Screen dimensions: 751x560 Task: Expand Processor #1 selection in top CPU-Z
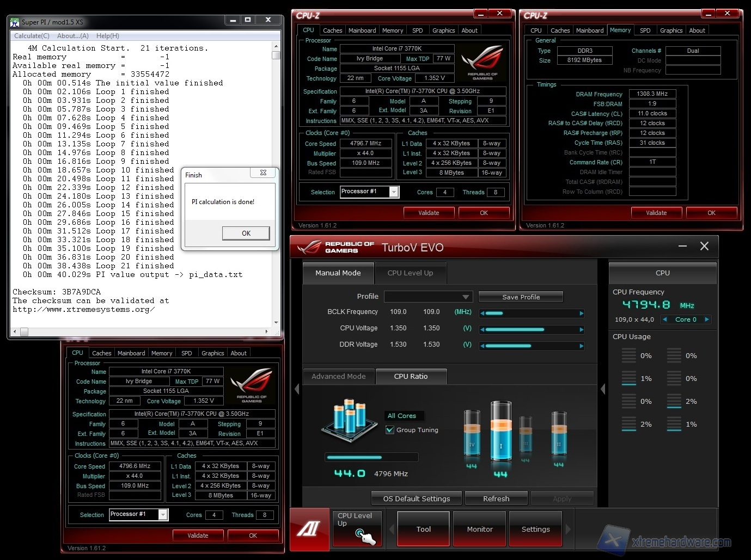click(394, 192)
